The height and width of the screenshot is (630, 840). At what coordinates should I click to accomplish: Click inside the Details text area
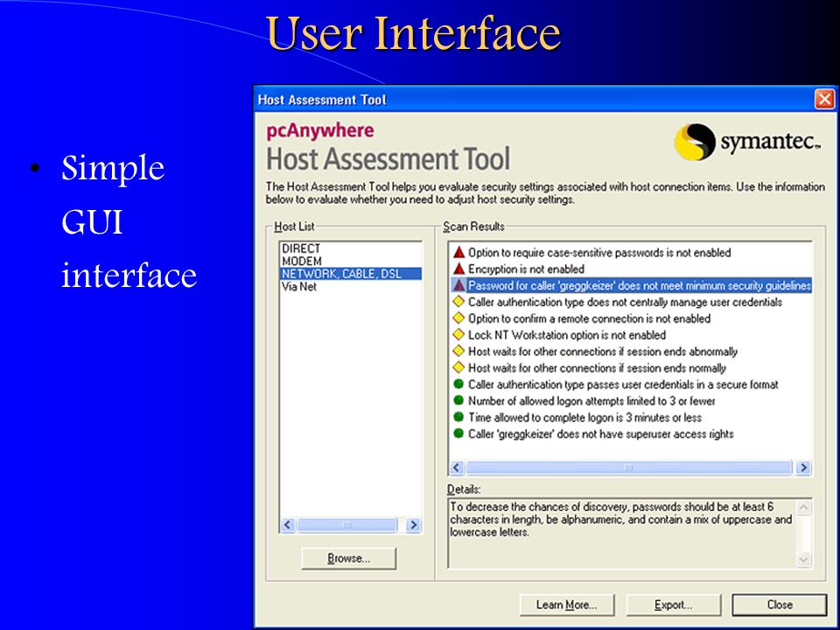tap(622, 534)
